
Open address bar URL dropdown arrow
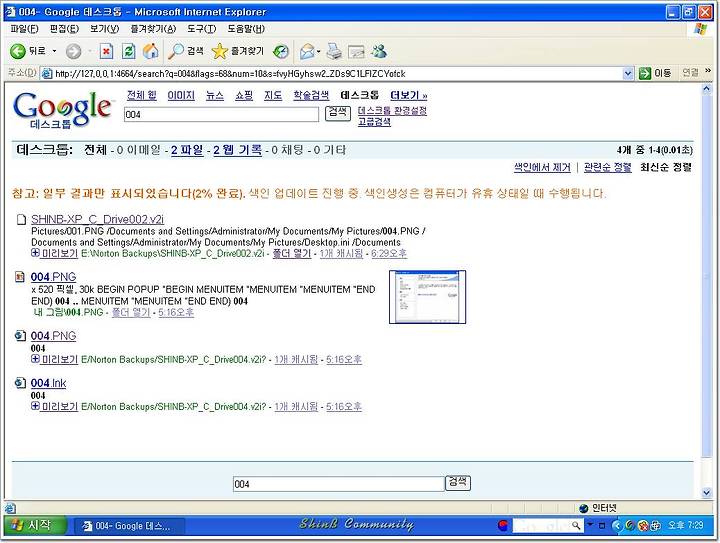[628, 73]
